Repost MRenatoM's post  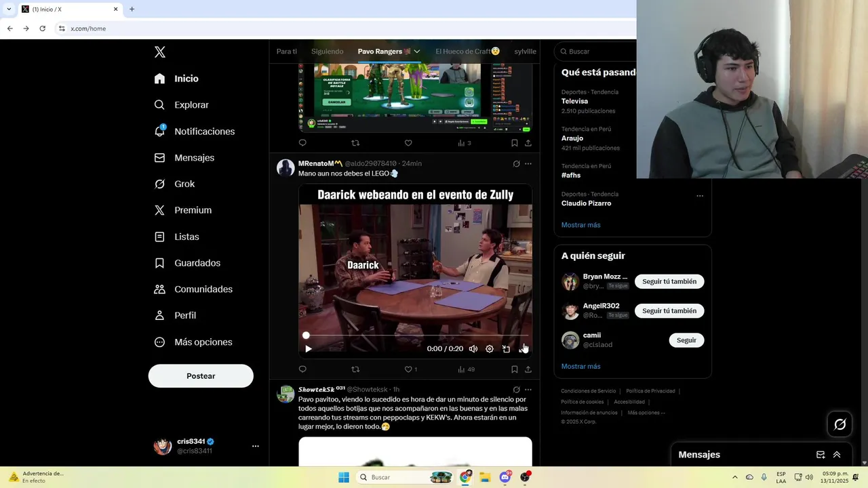coord(355,369)
